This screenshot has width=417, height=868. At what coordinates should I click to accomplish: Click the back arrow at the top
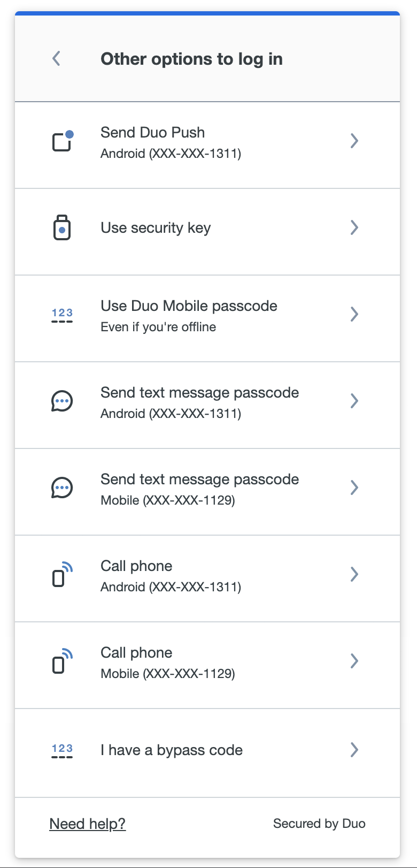pyautogui.click(x=56, y=58)
